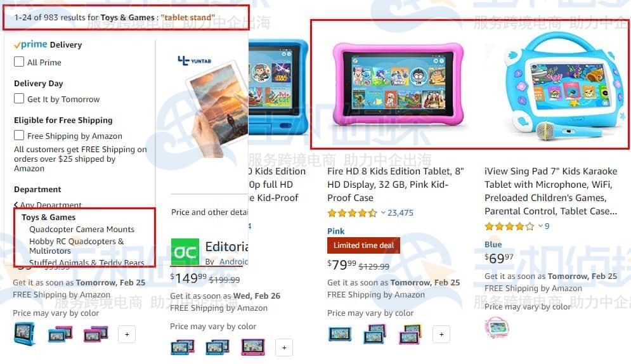Pick the pink iView Sing Pad color swatch

click(x=497, y=326)
